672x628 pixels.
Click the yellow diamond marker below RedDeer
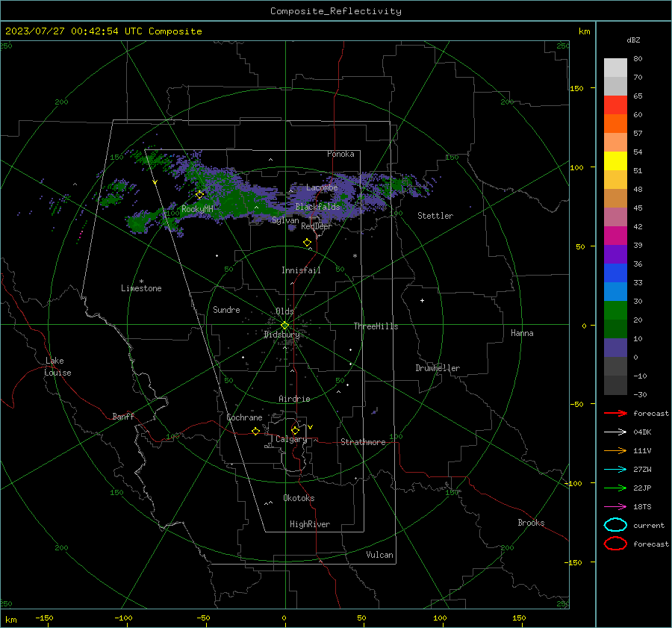308,243
